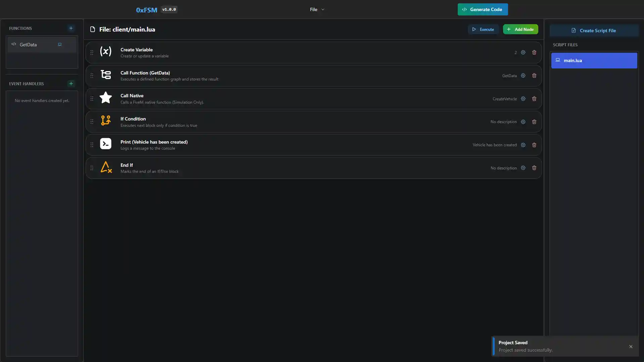Screen dimensions: 644x362
Task: Open settings gear on Call Native node
Action: tap(523, 99)
